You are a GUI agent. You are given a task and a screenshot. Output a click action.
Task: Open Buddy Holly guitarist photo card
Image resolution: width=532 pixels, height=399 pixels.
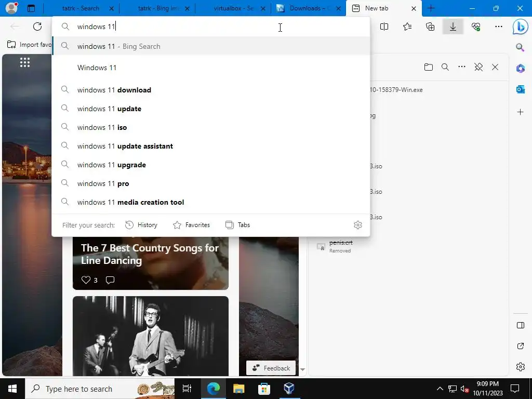[x=151, y=336]
